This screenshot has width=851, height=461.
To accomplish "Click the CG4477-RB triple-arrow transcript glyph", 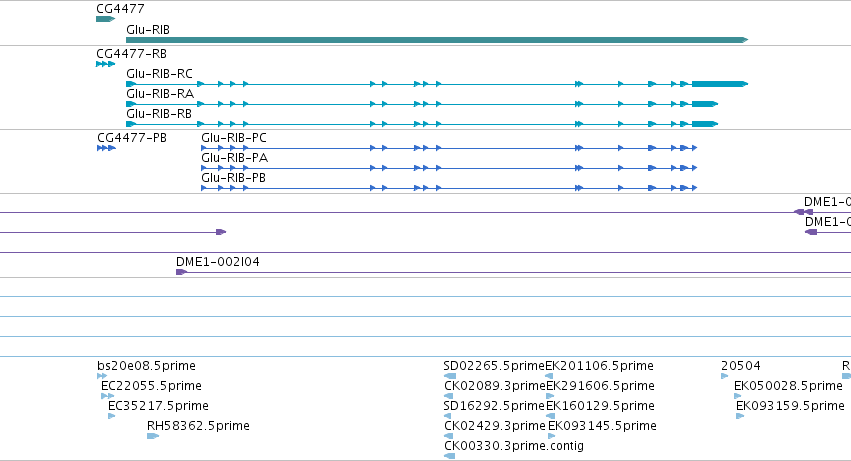I will click(105, 64).
